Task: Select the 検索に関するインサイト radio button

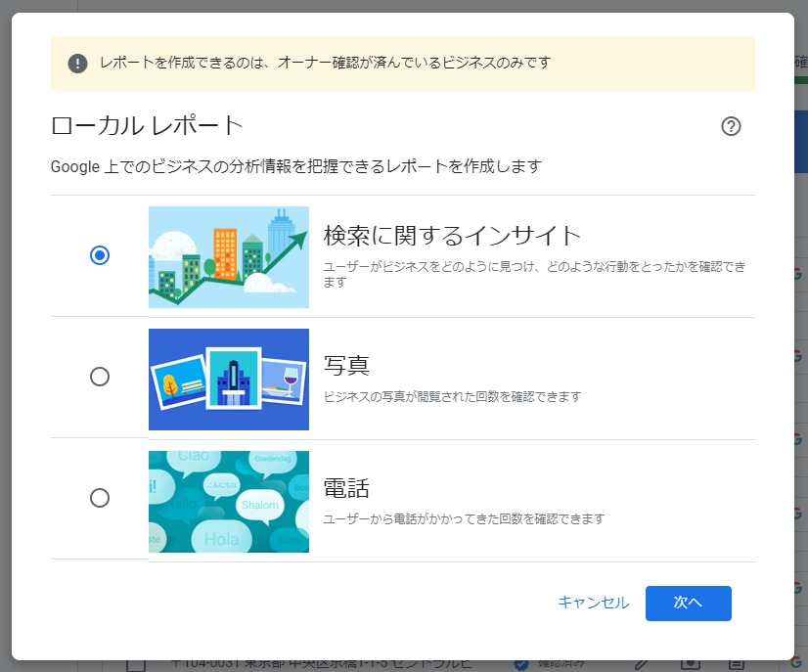Action: (x=99, y=255)
